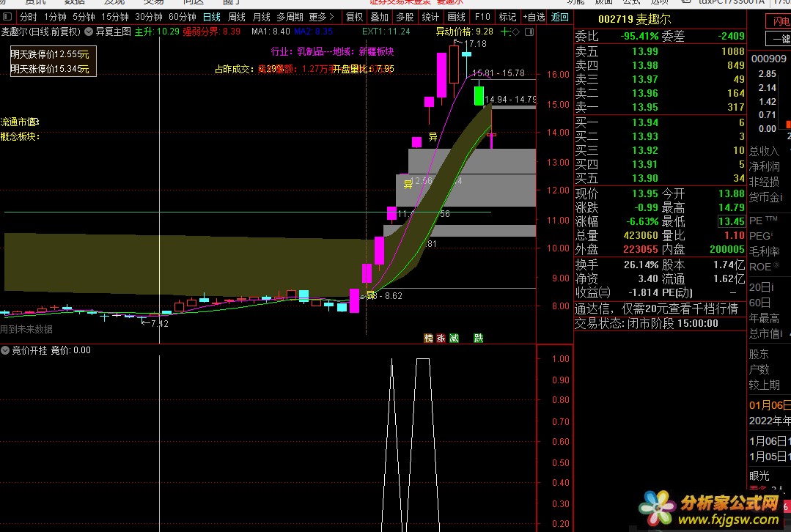Click the 概念板块 label
Screen dimensions: 791x532
21,136
